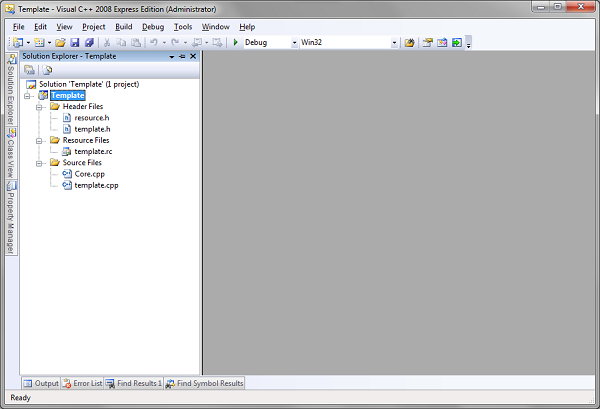The width and height of the screenshot is (600, 409).
Task: Open the Error List tab
Action: click(x=82, y=383)
